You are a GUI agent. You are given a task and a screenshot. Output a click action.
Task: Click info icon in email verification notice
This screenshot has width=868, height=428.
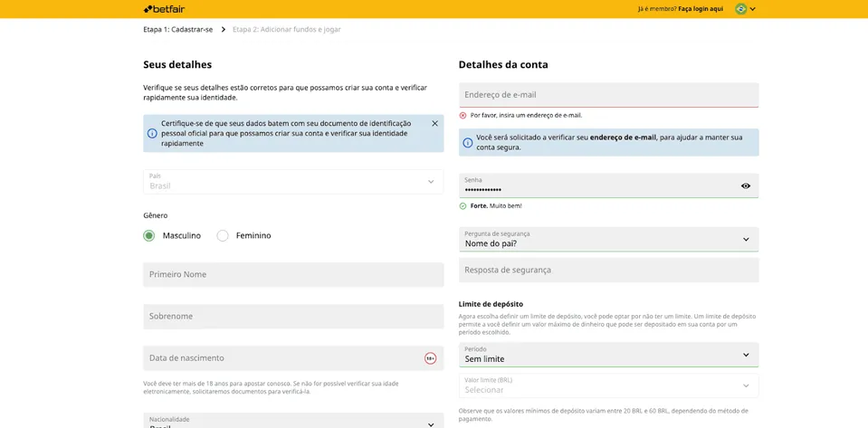467,143
